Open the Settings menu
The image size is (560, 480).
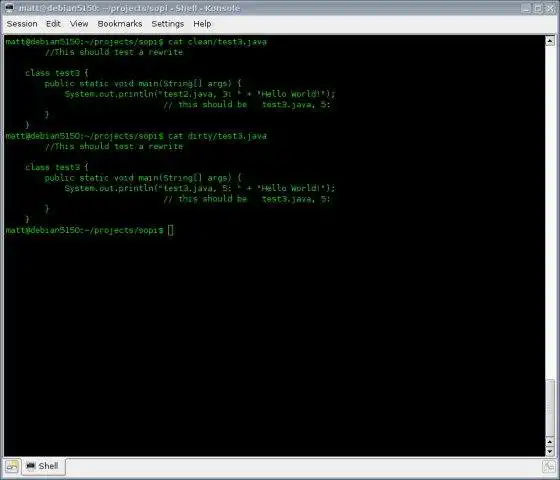[x=168, y=24]
